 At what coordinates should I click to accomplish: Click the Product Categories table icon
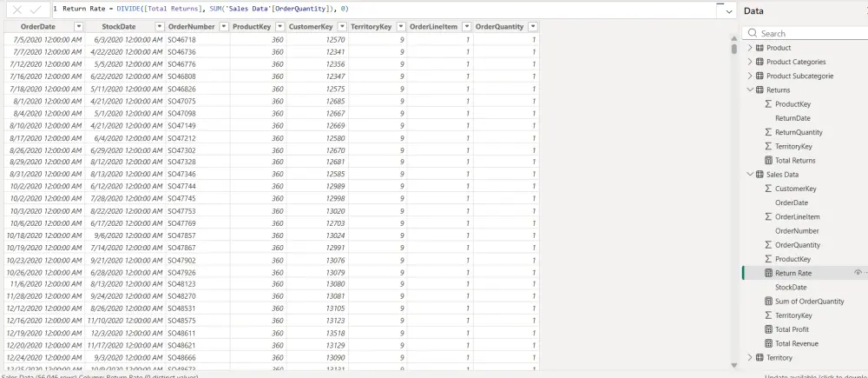[x=759, y=62]
